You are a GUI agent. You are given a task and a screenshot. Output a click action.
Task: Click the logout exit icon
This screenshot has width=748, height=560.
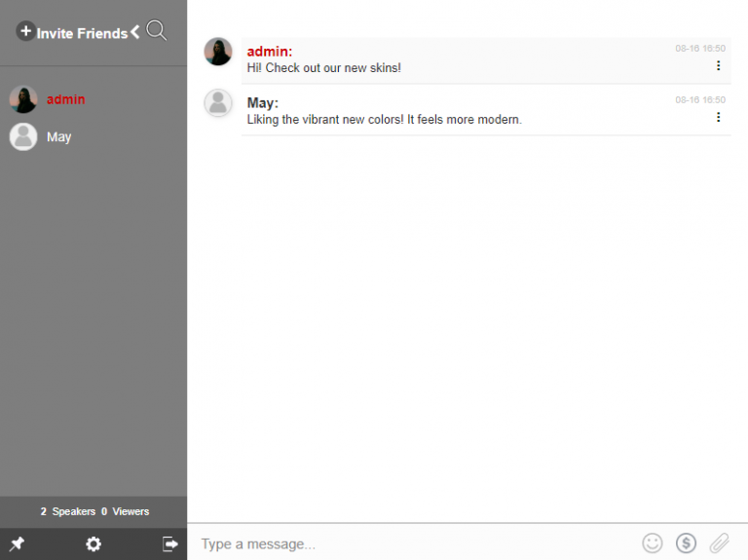click(x=170, y=544)
